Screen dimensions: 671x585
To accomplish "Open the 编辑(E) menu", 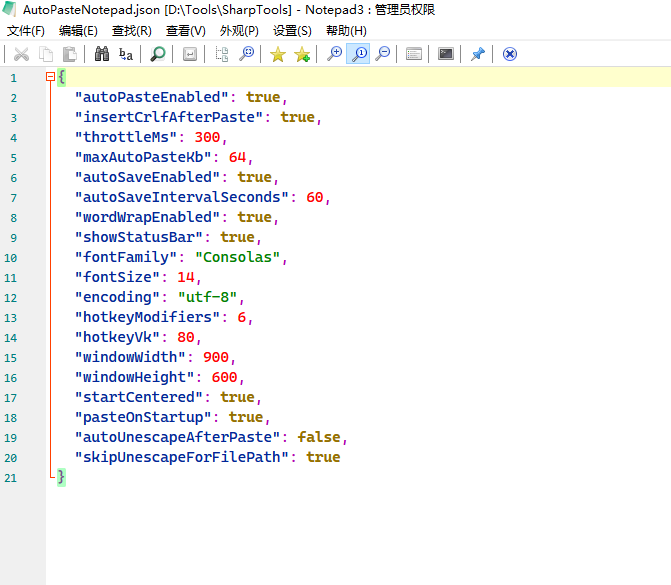I will click(78, 31).
